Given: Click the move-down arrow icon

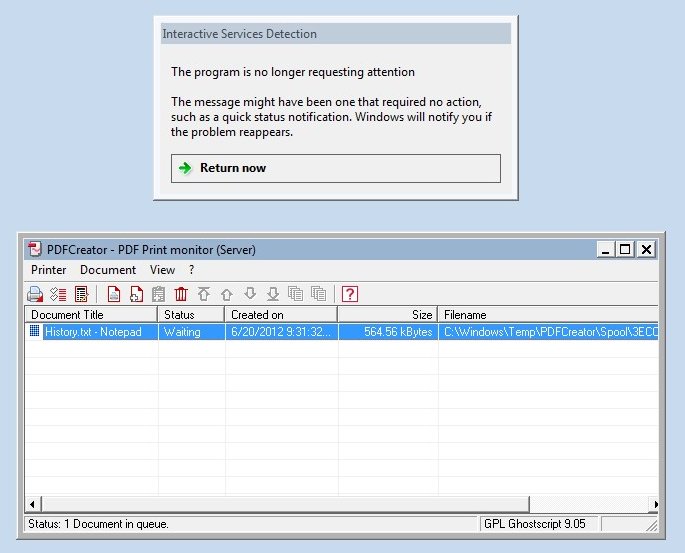Looking at the screenshot, I should tap(250, 294).
